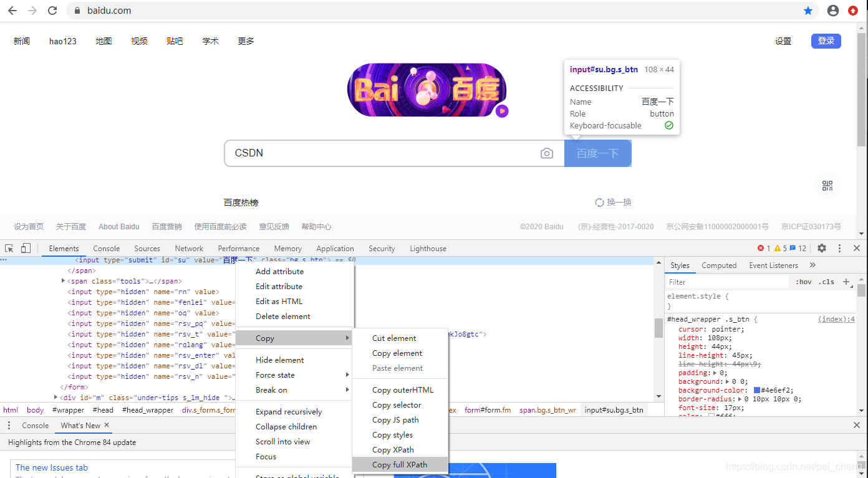Image resolution: width=868 pixels, height=478 pixels.
Task: Select the inspect element tool in DevTools
Action: point(9,248)
